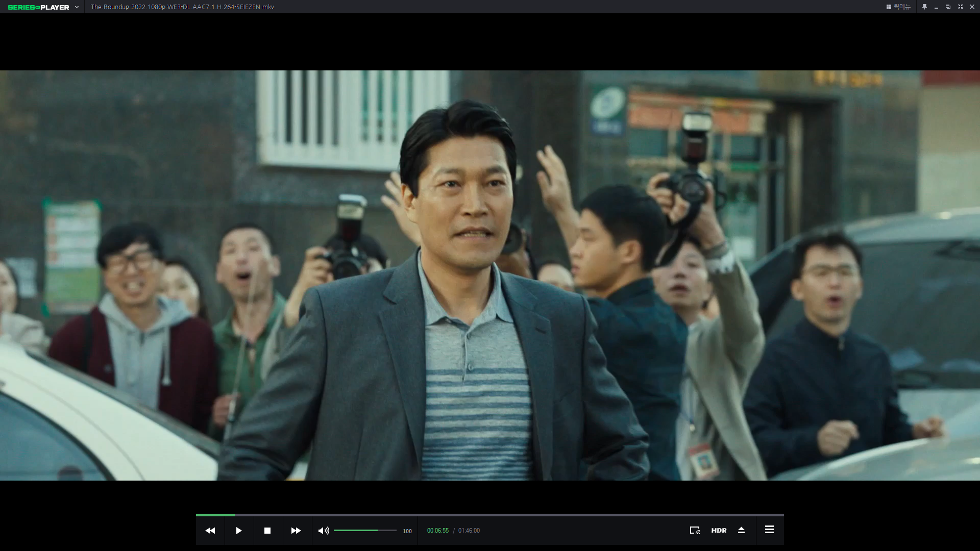Toggle the HDR mode button

719,531
